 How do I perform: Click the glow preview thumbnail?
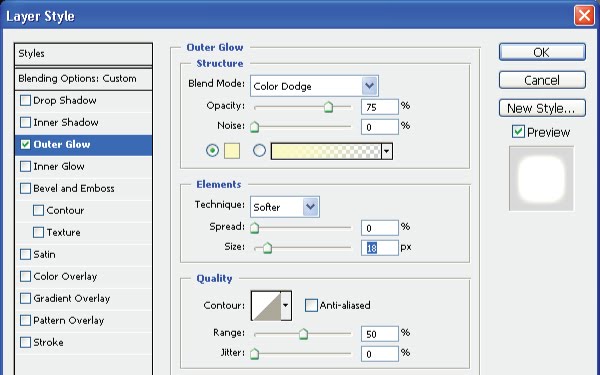[541, 178]
